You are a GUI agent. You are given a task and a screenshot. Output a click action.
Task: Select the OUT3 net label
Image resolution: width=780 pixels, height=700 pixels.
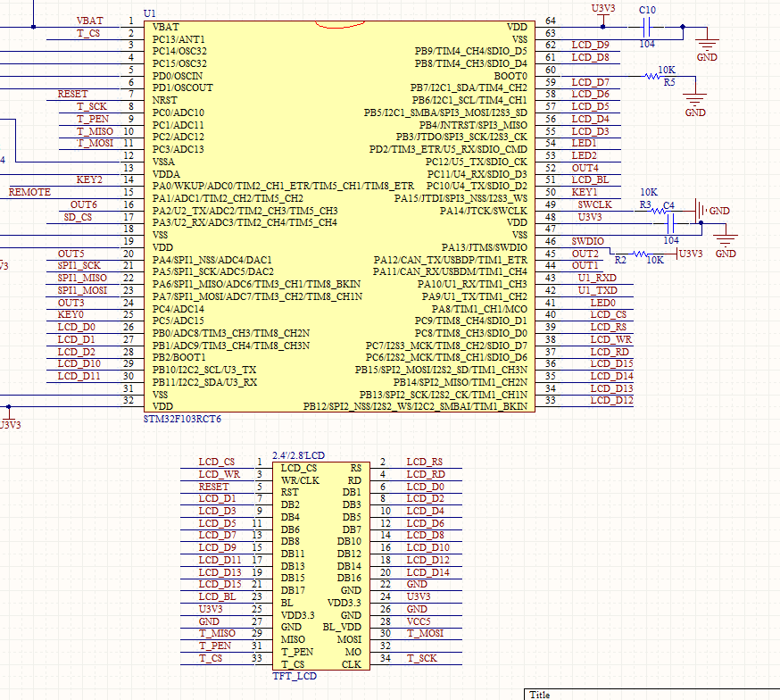coord(71,303)
